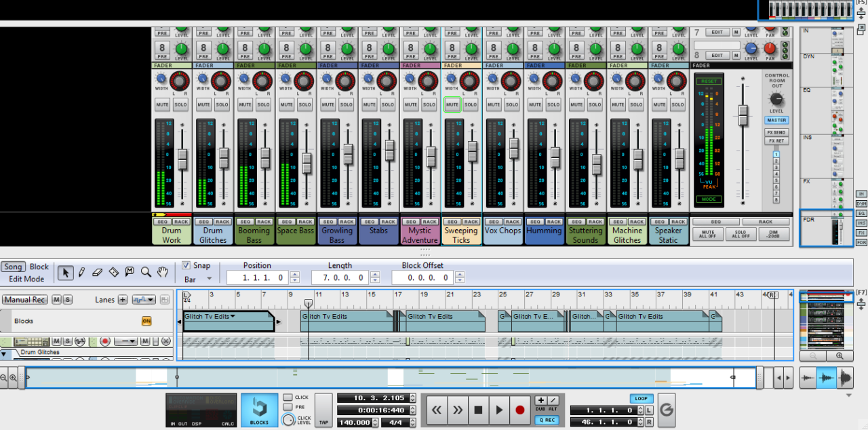Click the Blocks button in transport
Screen dimensions: 868x430
(259, 410)
